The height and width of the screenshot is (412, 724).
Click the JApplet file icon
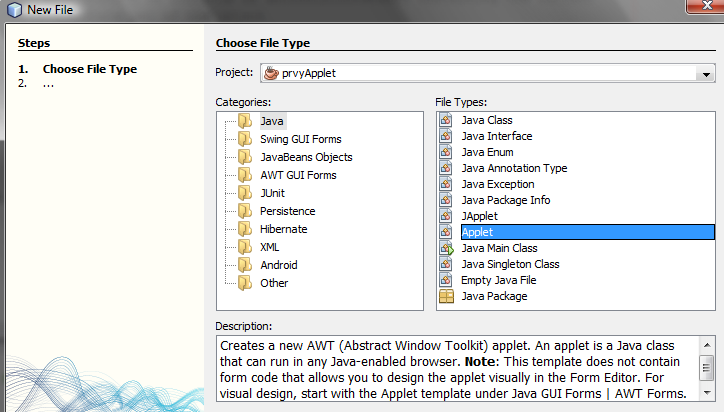[x=446, y=216]
